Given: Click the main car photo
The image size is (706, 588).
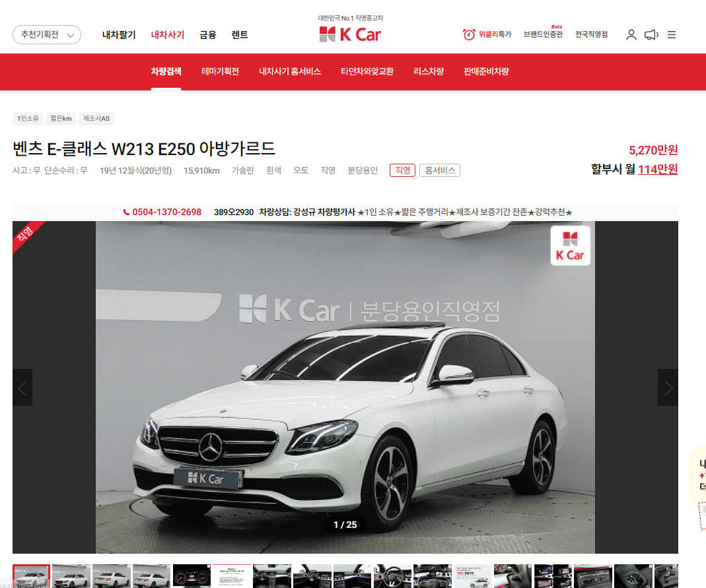Looking at the screenshot, I should pyautogui.click(x=345, y=387).
